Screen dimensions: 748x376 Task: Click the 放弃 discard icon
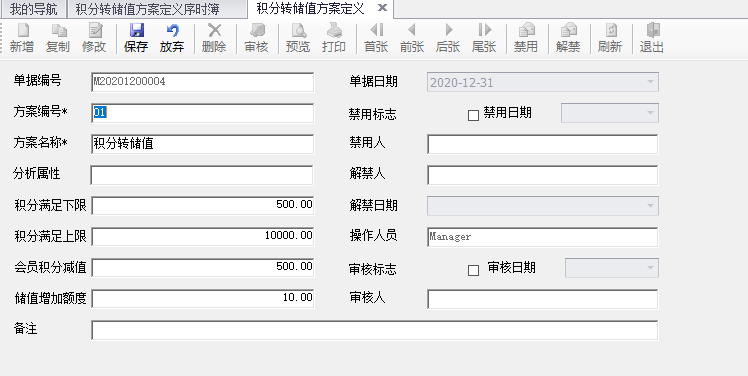(172, 31)
